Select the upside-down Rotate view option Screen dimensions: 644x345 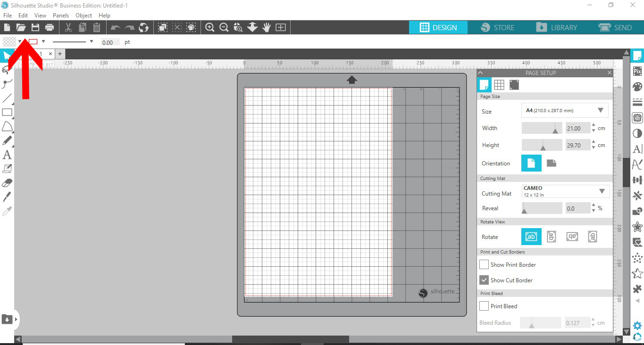(x=572, y=237)
